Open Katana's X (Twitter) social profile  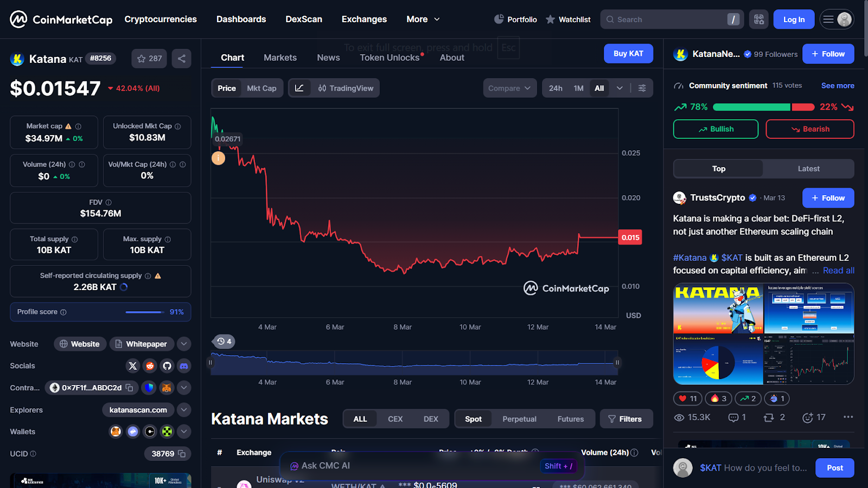(x=132, y=366)
